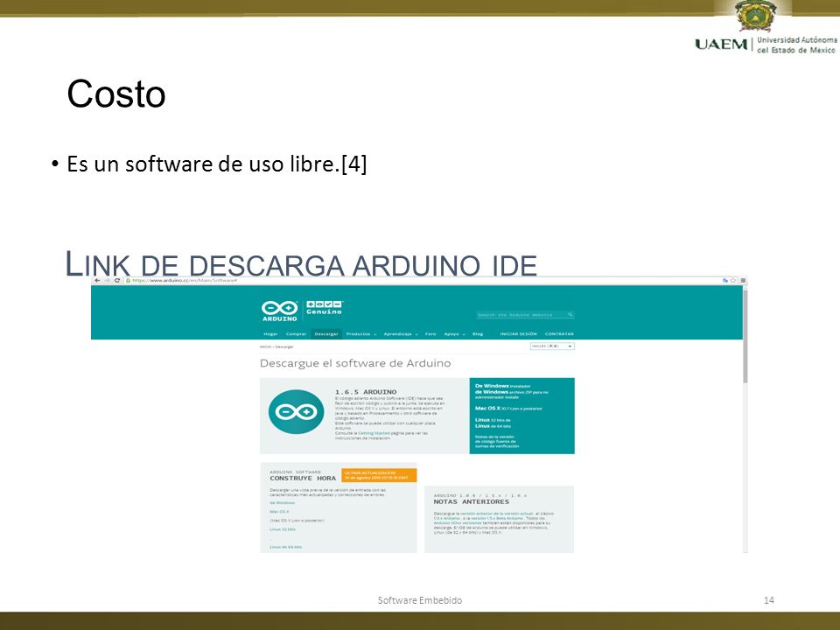Click the orange Última Actualización badge
This screenshot has height=630, width=840.
[x=379, y=475]
